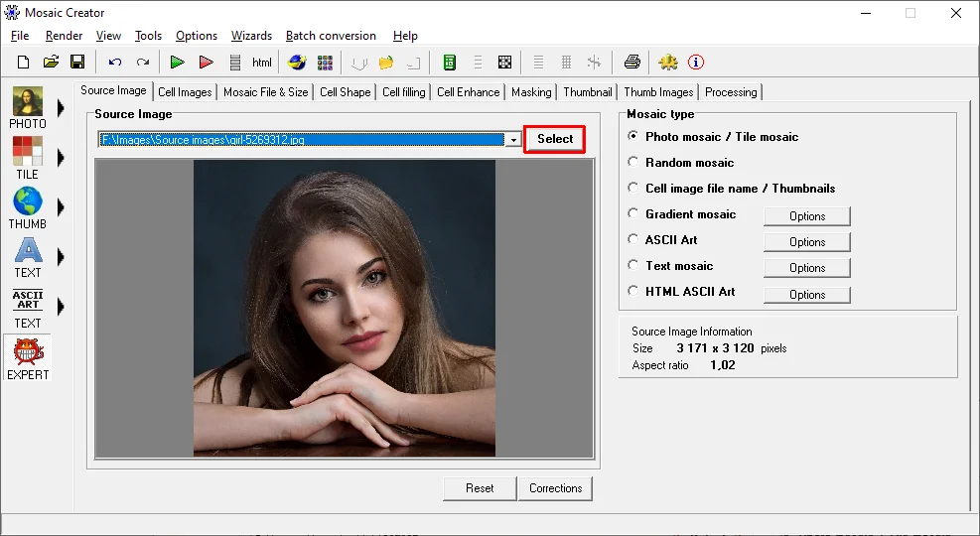
Task: Click the Corrections button
Action: tap(555, 488)
